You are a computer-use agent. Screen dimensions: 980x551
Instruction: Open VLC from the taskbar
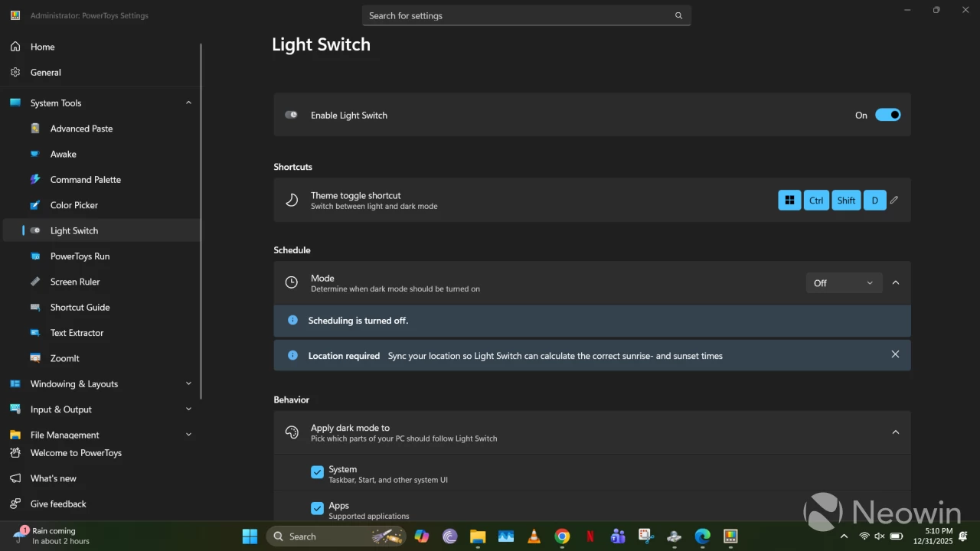[x=534, y=536]
